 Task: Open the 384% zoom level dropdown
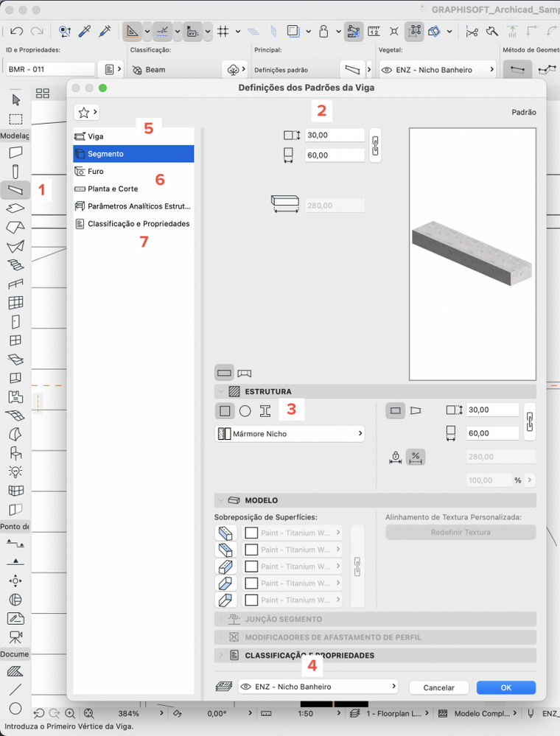(161, 713)
